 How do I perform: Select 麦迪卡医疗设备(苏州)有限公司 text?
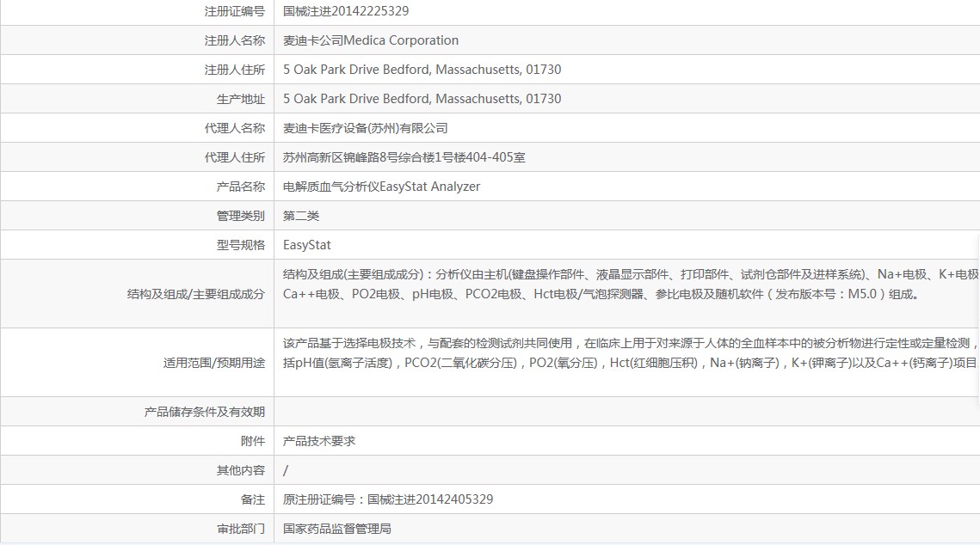coord(365,129)
